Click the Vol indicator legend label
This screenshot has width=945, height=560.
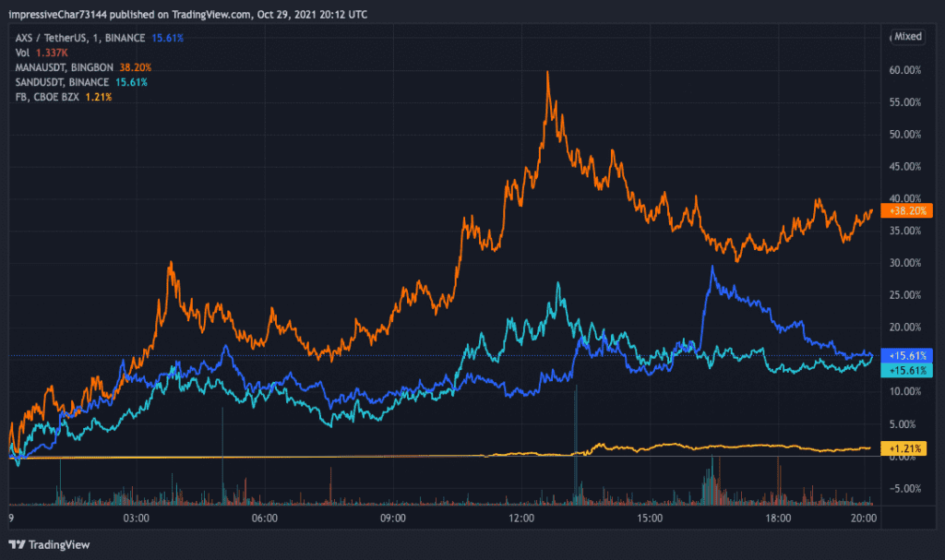pyautogui.click(x=22, y=53)
